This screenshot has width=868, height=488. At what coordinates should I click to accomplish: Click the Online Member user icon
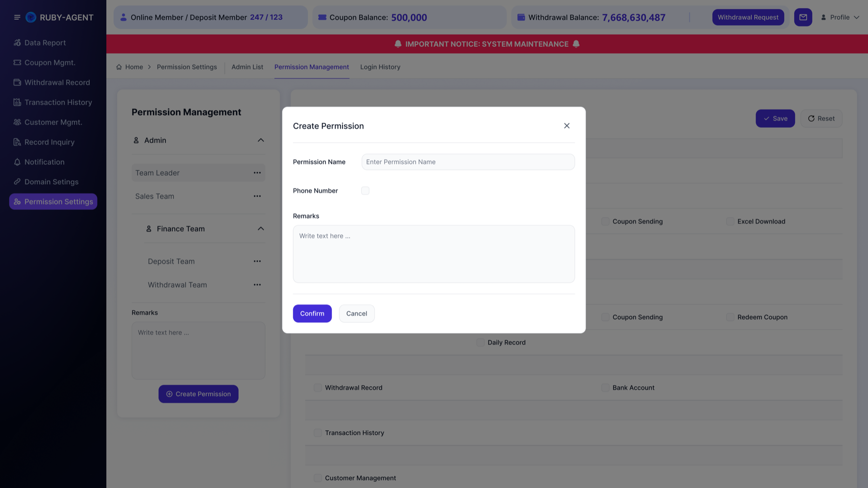(123, 17)
